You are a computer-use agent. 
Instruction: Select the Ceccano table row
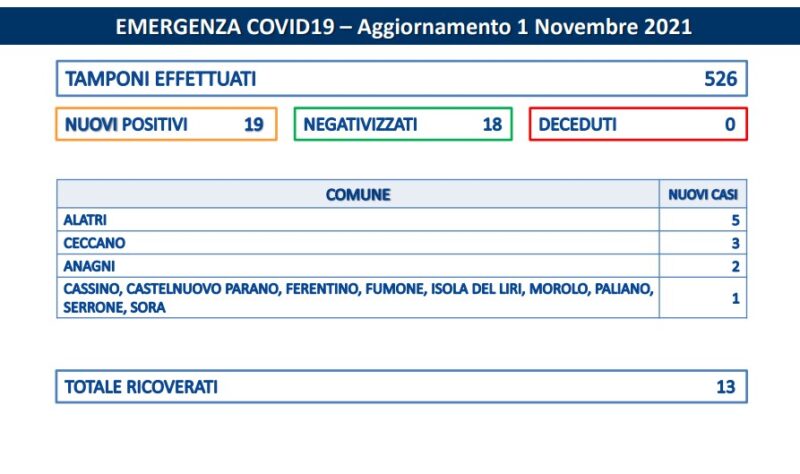click(x=402, y=243)
